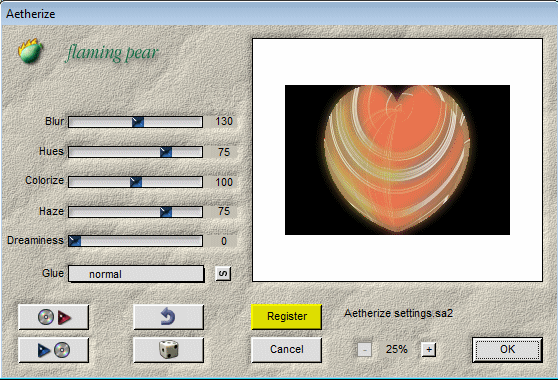The image size is (558, 380).
Task: Click the Blur label
Action: tap(54, 121)
